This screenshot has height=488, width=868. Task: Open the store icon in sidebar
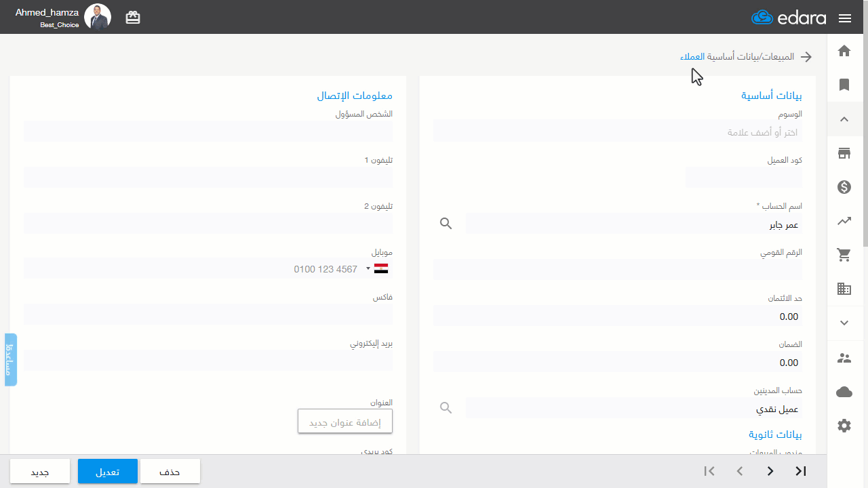point(844,153)
